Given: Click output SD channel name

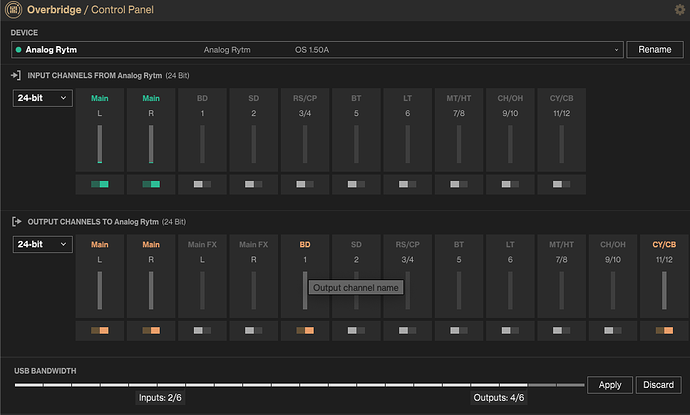Looking at the screenshot, I should coord(356,245).
